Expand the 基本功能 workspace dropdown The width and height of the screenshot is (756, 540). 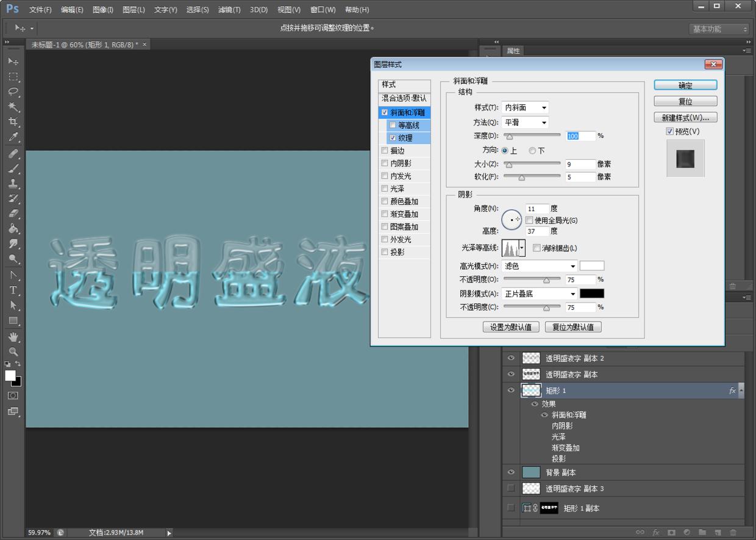click(x=719, y=29)
